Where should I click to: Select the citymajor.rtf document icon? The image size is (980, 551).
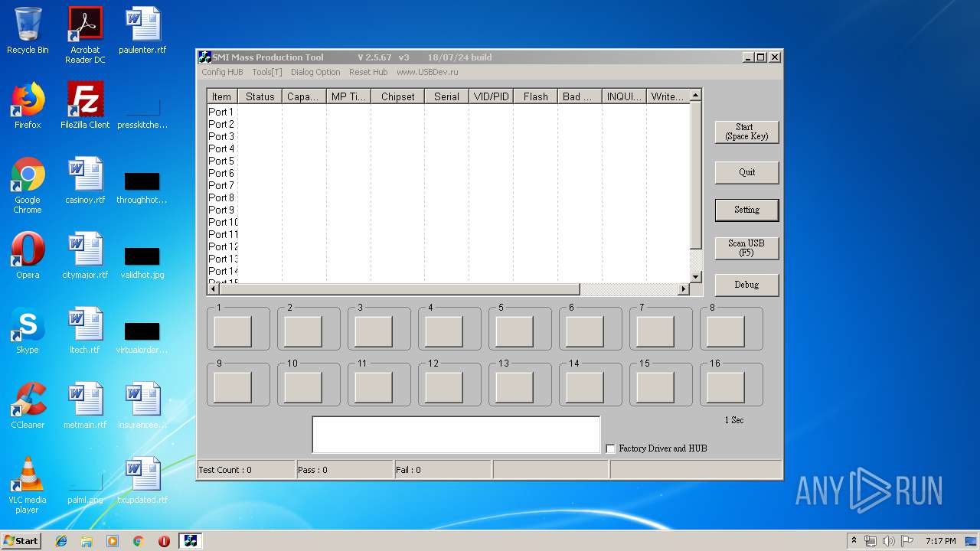(85, 256)
